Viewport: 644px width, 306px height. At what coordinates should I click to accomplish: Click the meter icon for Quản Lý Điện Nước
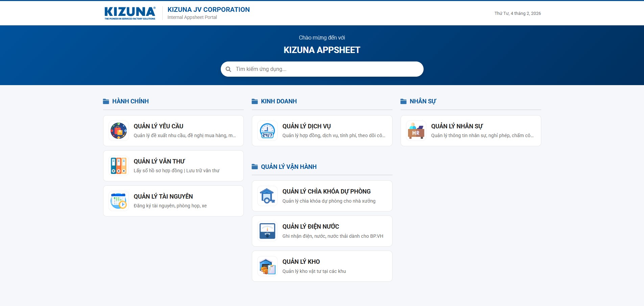(267, 231)
